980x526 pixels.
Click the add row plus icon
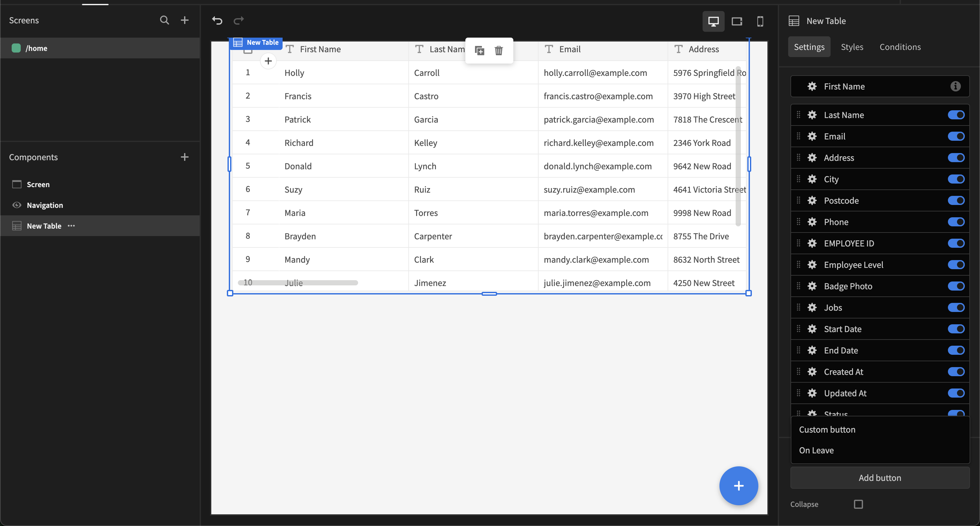pos(268,60)
